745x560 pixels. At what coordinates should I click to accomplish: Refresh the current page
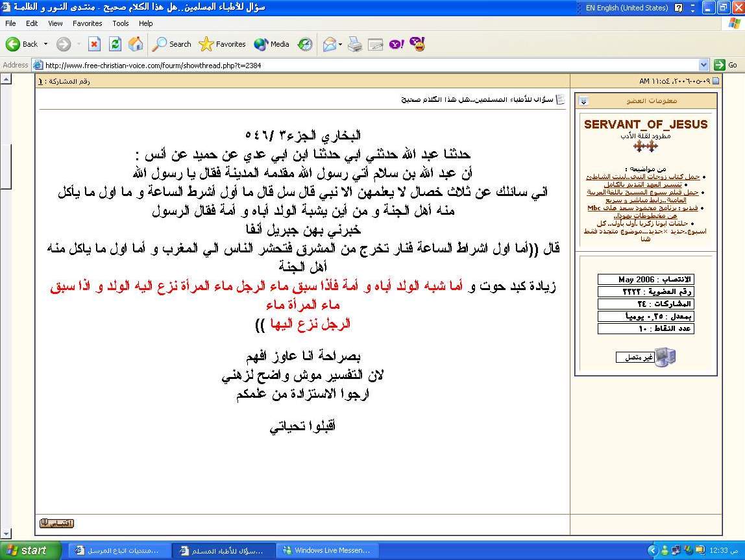(x=115, y=44)
